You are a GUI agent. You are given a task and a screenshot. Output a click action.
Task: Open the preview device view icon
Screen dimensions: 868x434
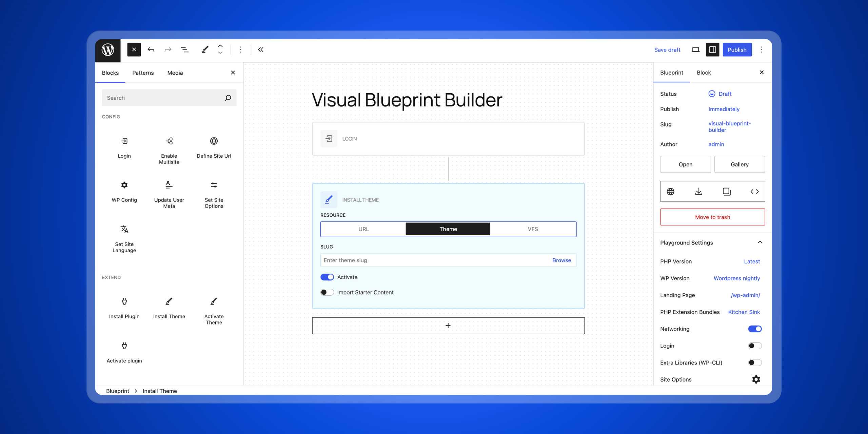click(x=695, y=50)
